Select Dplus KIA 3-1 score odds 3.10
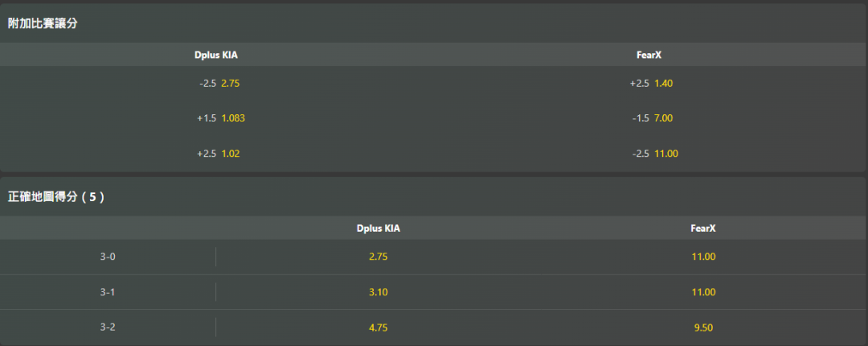The height and width of the screenshot is (346, 868). [x=378, y=292]
